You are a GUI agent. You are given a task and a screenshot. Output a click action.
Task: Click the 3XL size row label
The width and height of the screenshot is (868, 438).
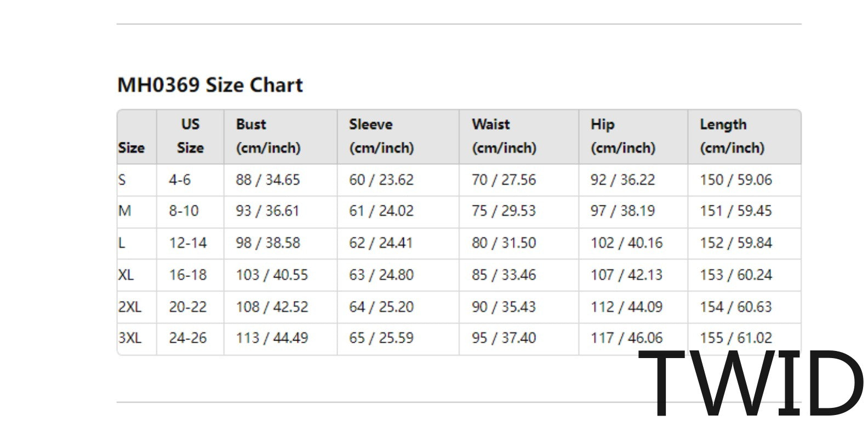tap(129, 338)
